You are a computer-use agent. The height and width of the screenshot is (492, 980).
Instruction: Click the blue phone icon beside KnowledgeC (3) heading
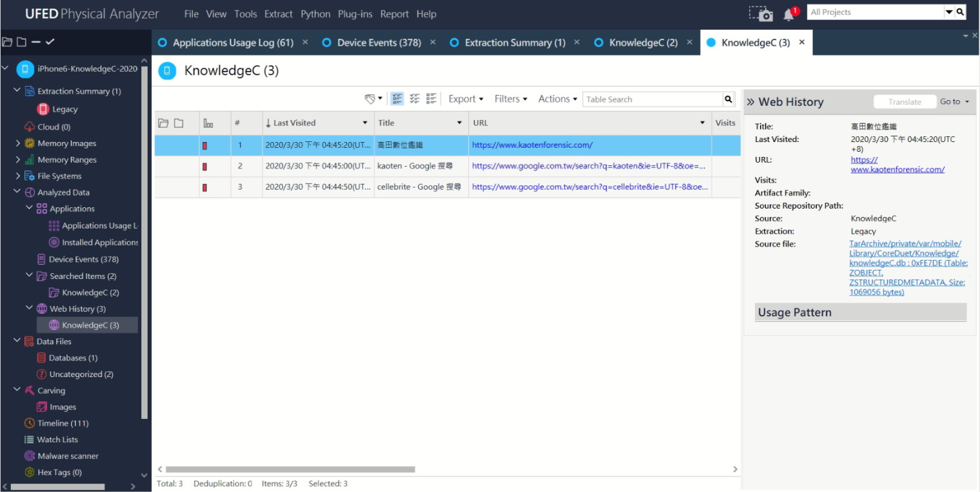pos(167,70)
